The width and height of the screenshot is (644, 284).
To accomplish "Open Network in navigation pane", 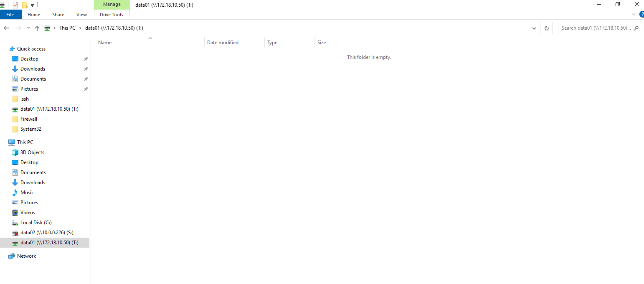I will [x=26, y=256].
